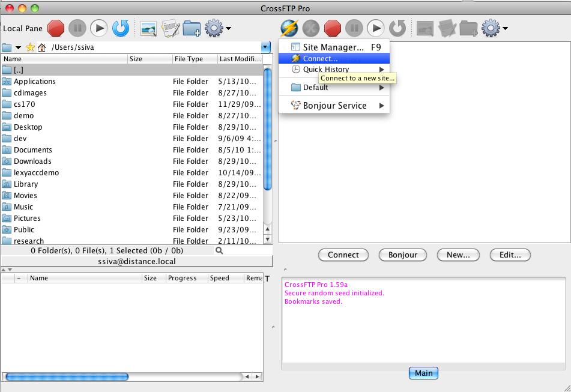Click the Progress column header in queue
Viewport: 571px width, 392px height.
click(187, 278)
